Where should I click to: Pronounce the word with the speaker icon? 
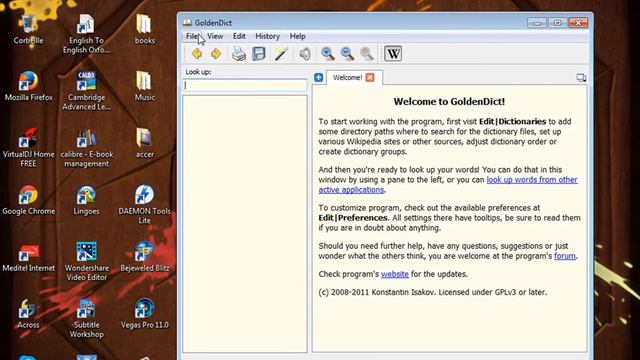click(305, 53)
